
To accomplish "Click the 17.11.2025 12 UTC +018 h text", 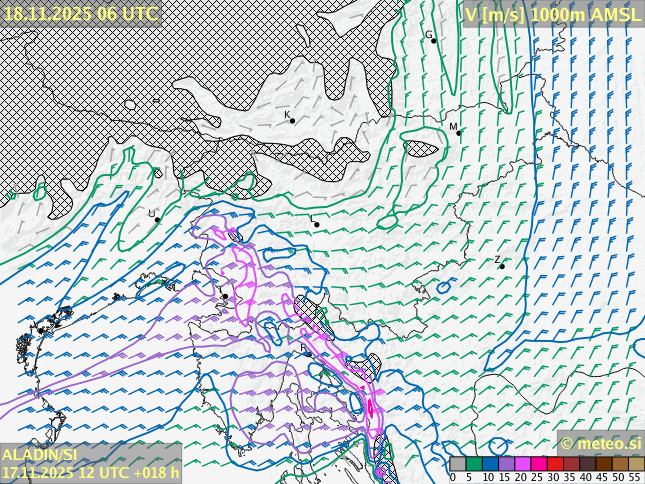I will tap(91, 472).
